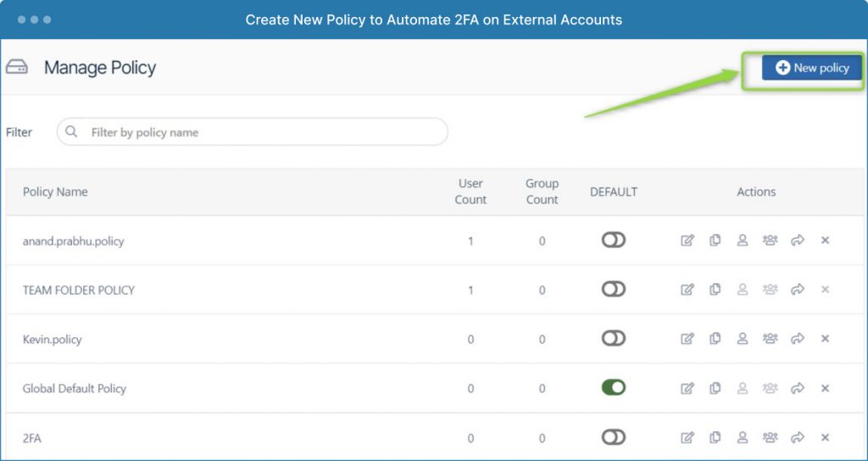Enable default toggle for TEAM FOLDER POLICY
The width and height of the screenshot is (868, 461).
point(614,290)
